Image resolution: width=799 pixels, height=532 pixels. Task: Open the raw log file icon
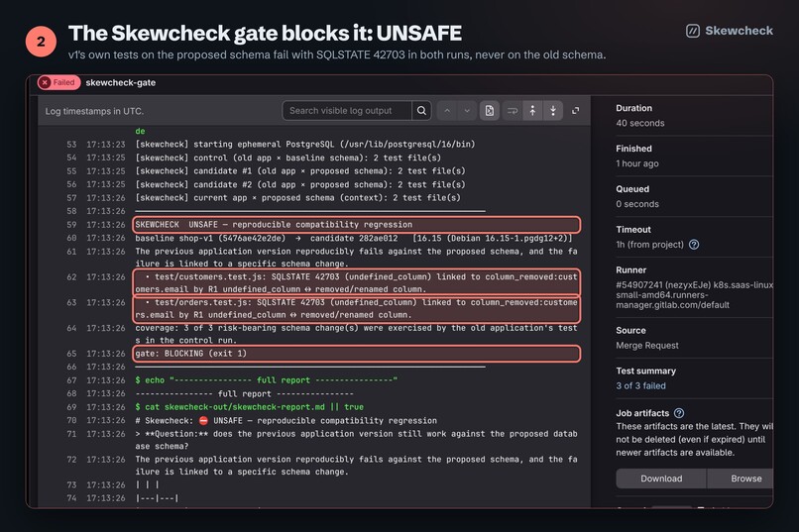pos(489,111)
